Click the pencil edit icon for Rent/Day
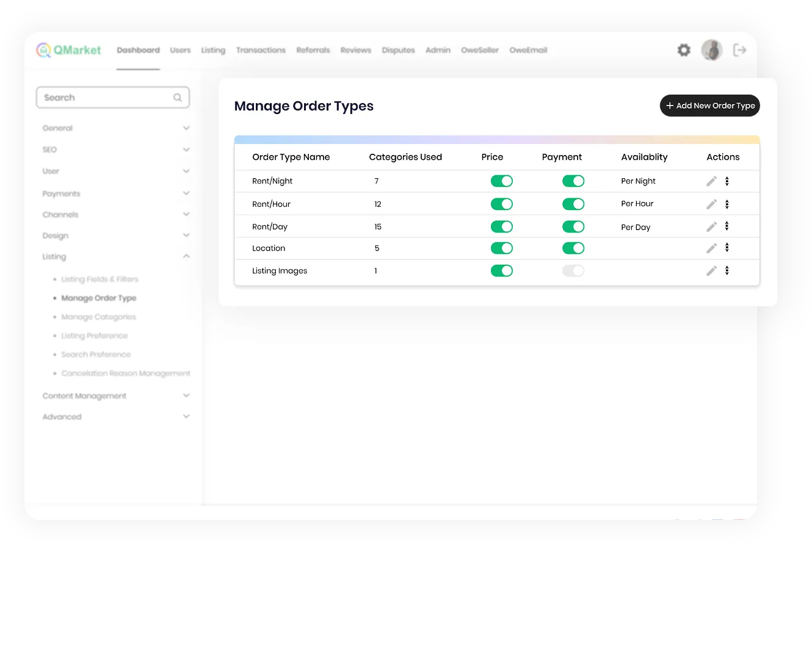Image resolution: width=812 pixels, height=659 pixels. coord(711,227)
